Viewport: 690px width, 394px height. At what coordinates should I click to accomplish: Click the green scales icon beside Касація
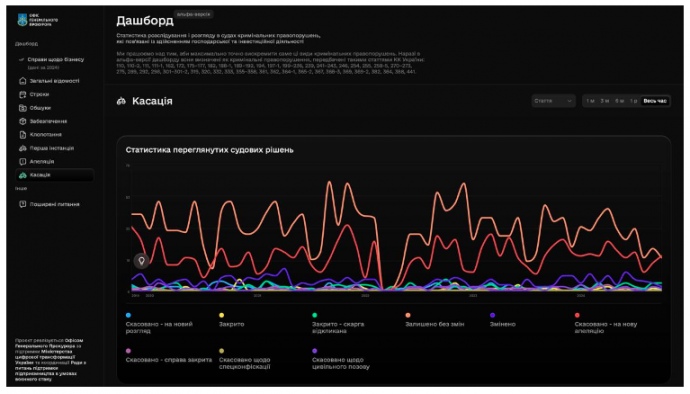[23, 175]
